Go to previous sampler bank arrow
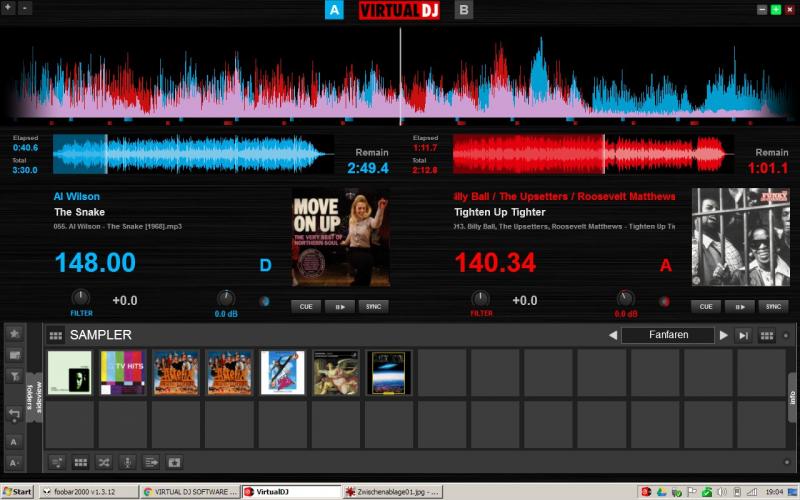800x500 pixels. [613, 335]
